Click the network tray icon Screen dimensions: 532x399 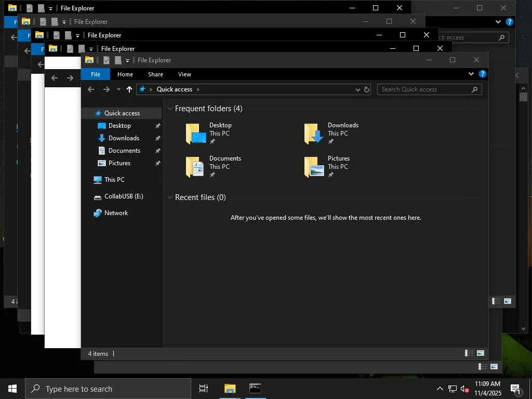click(x=453, y=389)
